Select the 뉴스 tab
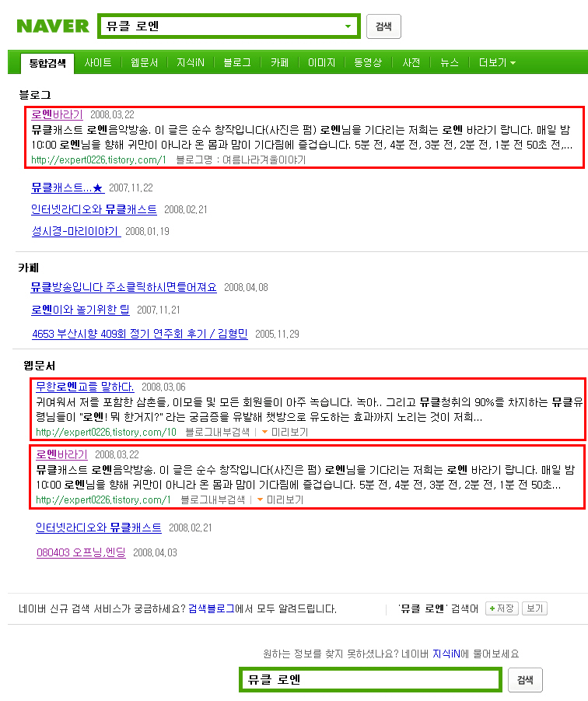 (450, 62)
